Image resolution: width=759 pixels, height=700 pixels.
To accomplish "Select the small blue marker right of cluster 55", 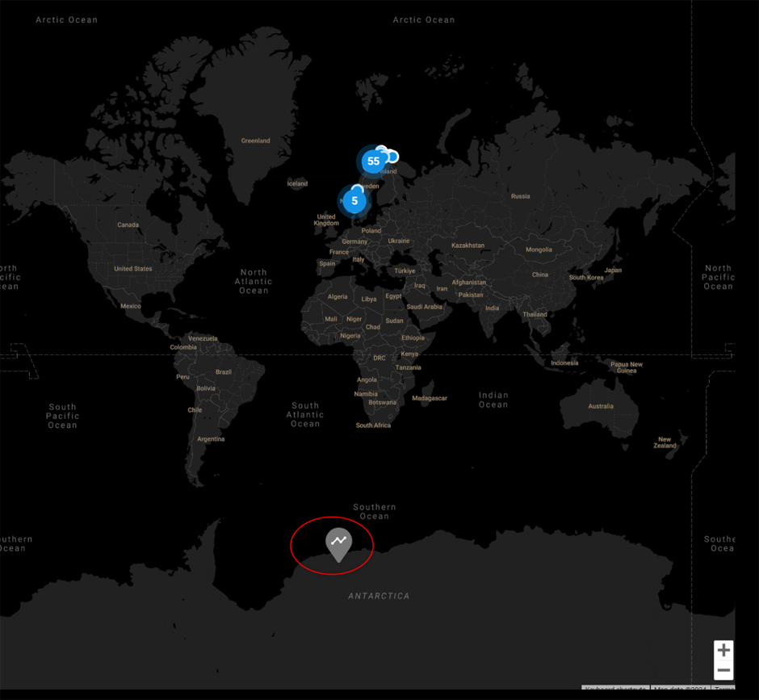I will [392, 156].
